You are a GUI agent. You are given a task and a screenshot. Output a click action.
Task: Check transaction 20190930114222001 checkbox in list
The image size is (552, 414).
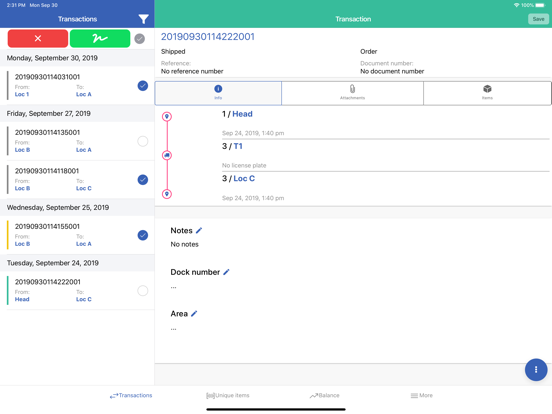click(x=143, y=291)
